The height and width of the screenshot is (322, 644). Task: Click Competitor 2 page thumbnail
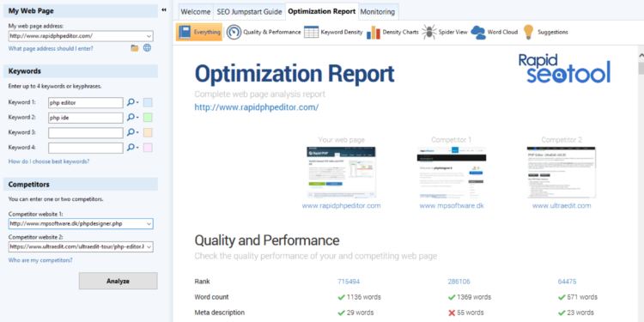pos(562,173)
